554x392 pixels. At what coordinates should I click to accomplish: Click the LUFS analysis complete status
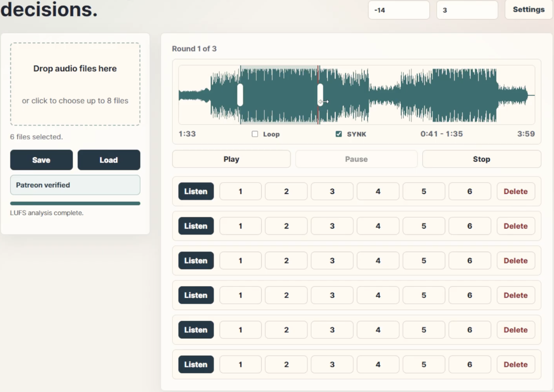47,213
